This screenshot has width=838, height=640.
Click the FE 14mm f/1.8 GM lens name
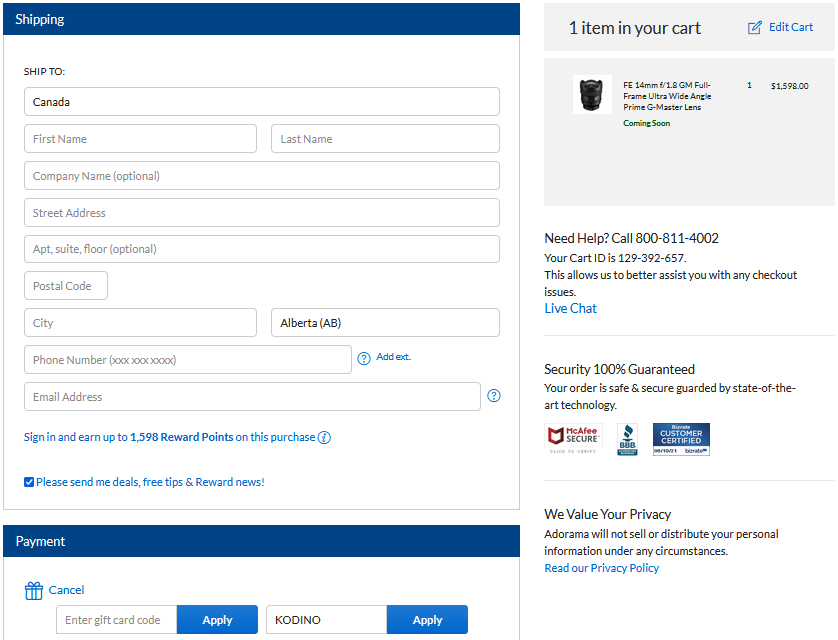coord(667,96)
